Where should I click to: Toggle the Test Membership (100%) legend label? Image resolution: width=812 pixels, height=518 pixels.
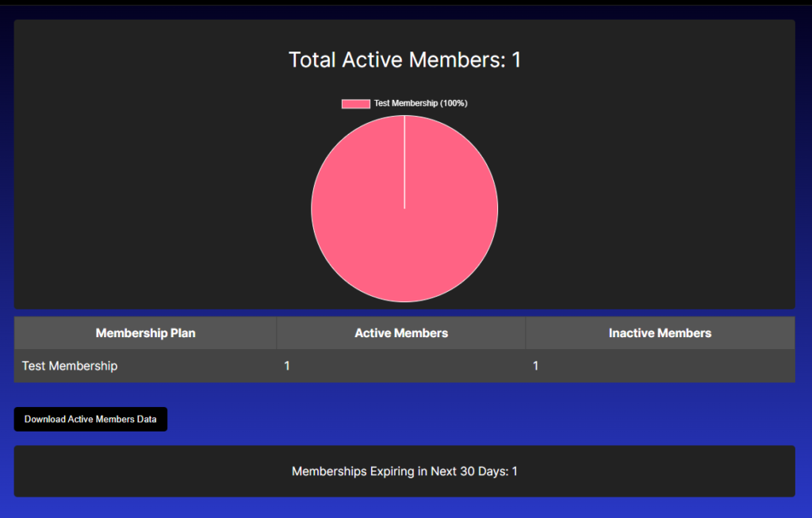coord(420,104)
